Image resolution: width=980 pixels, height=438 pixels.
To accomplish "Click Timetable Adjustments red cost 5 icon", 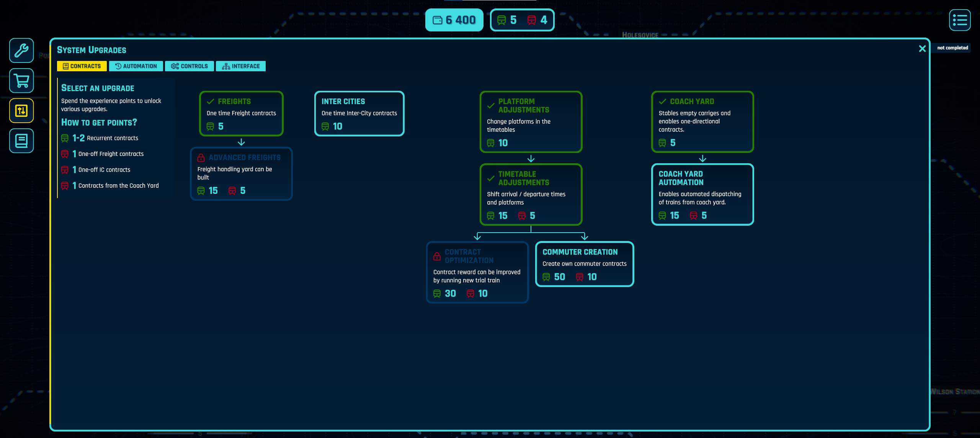I will pyautogui.click(x=522, y=216).
